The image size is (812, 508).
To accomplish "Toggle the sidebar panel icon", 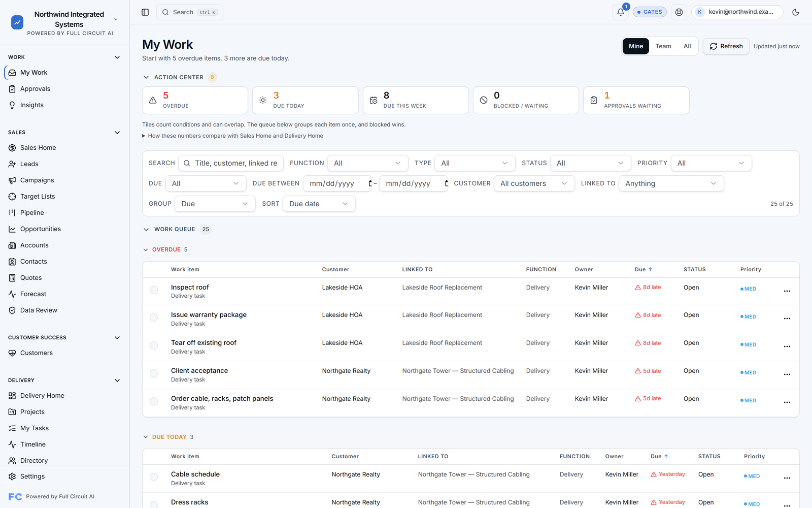I will pyautogui.click(x=145, y=12).
